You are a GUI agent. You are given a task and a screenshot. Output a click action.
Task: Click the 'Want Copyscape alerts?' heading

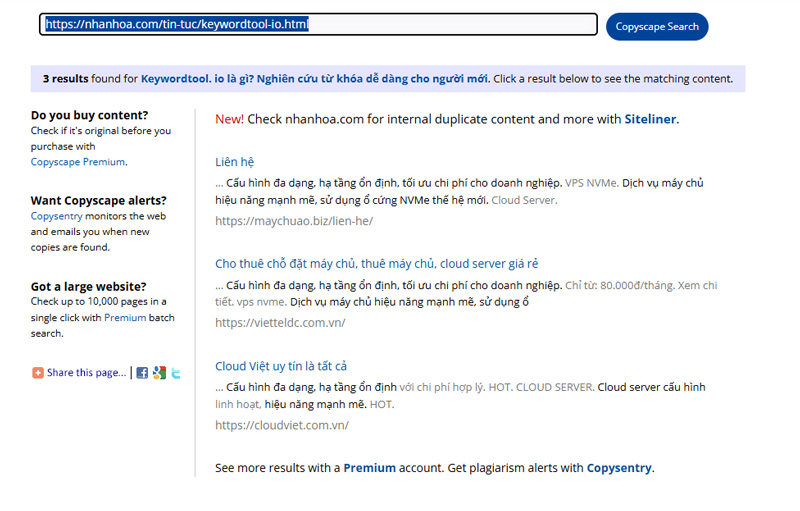(x=98, y=200)
